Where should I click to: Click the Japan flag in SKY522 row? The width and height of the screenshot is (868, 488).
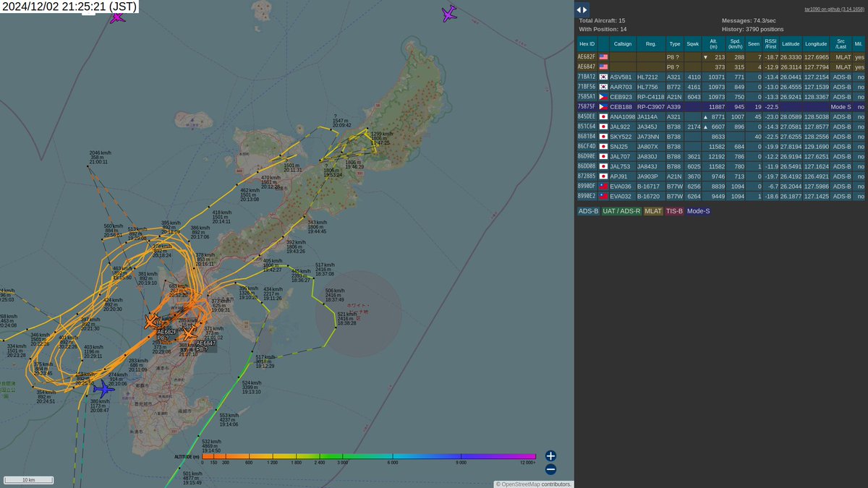point(603,136)
